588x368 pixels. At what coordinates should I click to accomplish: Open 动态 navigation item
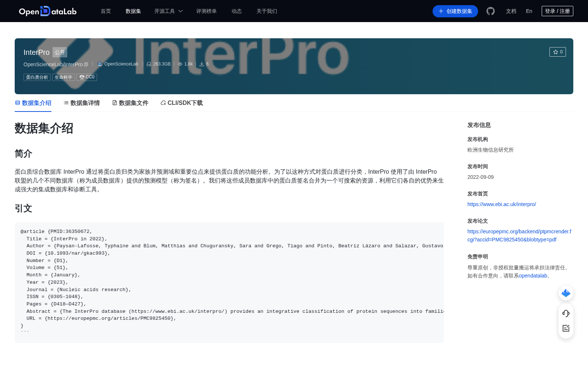pos(237,11)
